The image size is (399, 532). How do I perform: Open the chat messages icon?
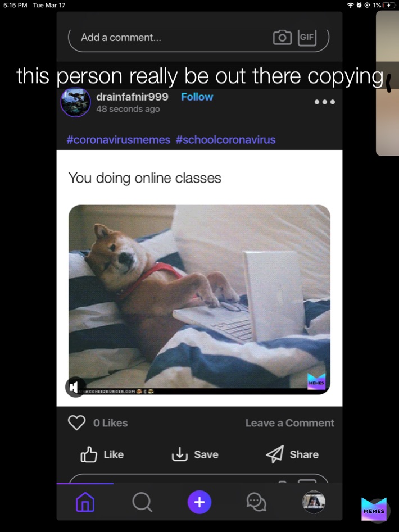(256, 502)
